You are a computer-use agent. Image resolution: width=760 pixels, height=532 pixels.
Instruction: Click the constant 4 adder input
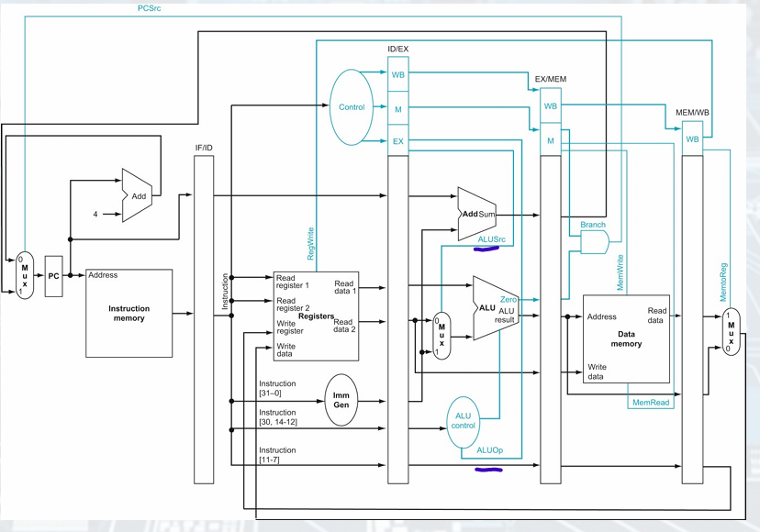tap(95, 214)
